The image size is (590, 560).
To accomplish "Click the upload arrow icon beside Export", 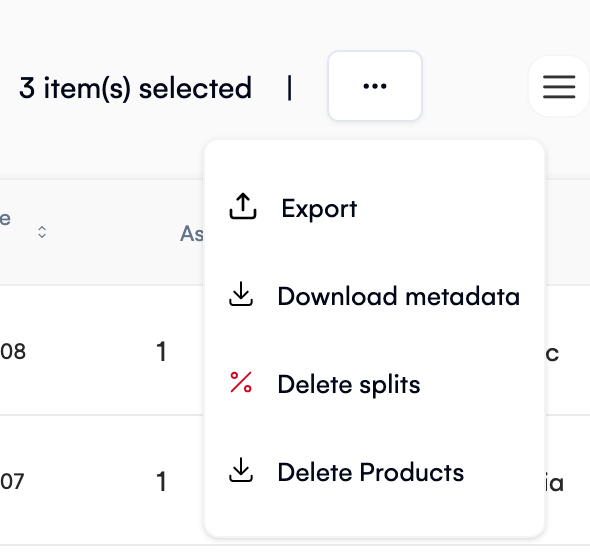I will tap(243, 206).
